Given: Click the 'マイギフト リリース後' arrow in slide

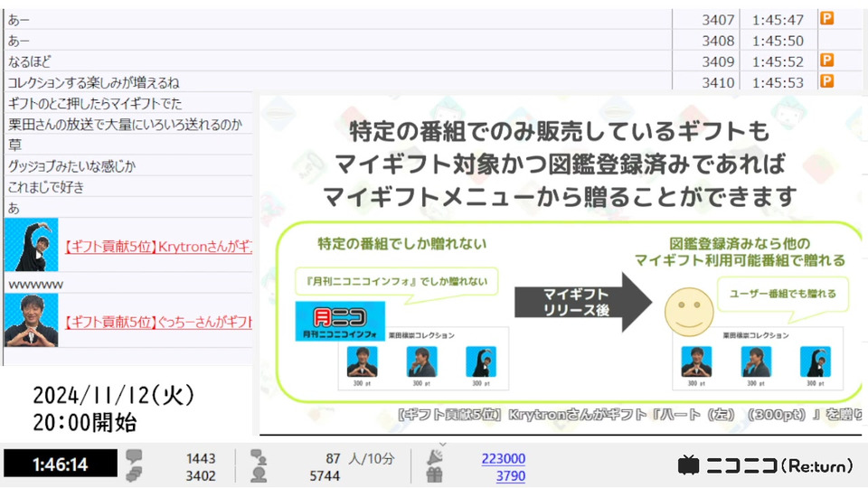Looking at the screenshot, I should coord(583,302).
